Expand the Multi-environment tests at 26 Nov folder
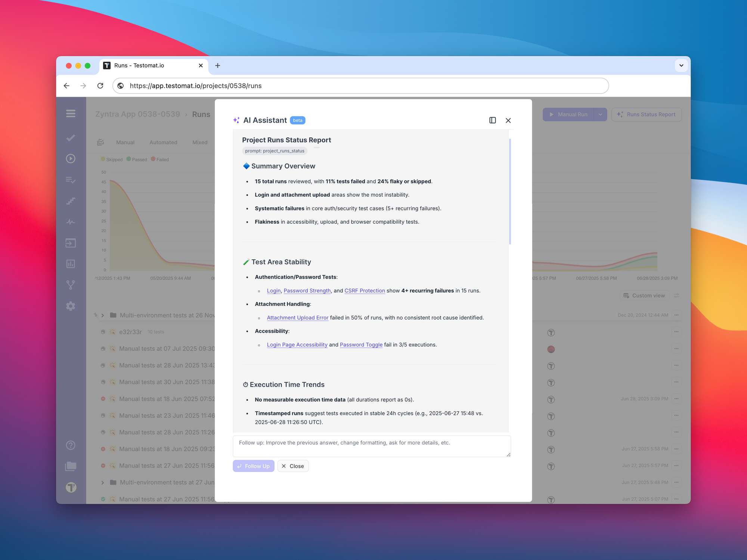The height and width of the screenshot is (560, 747). point(103,315)
